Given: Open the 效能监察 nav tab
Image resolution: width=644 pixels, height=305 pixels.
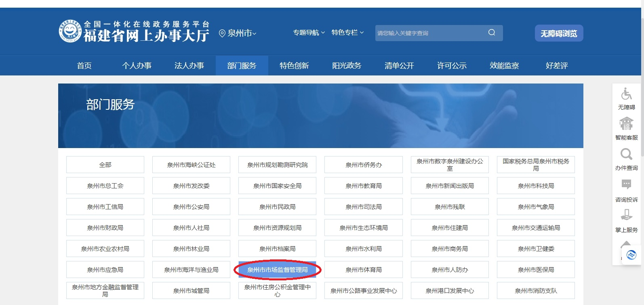Looking at the screenshot, I should point(505,65).
